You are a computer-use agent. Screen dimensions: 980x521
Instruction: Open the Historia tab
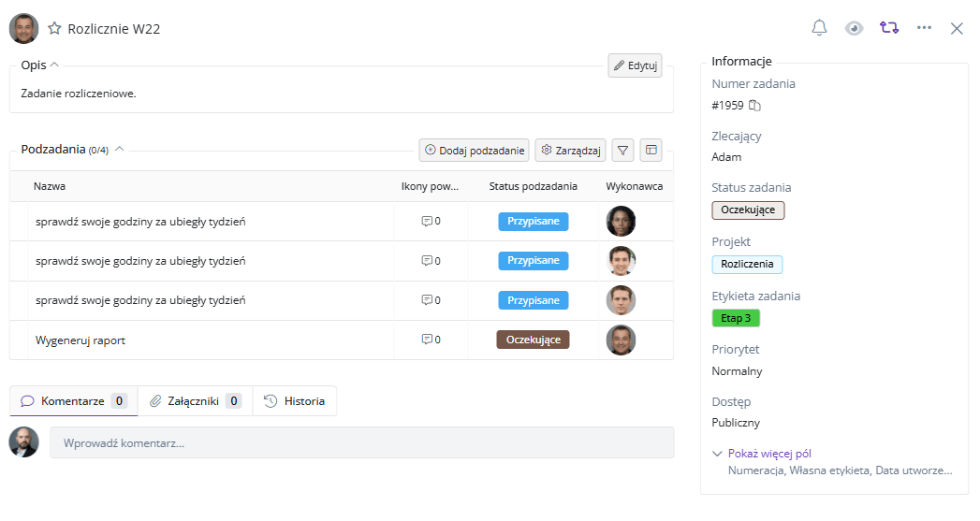(x=295, y=401)
